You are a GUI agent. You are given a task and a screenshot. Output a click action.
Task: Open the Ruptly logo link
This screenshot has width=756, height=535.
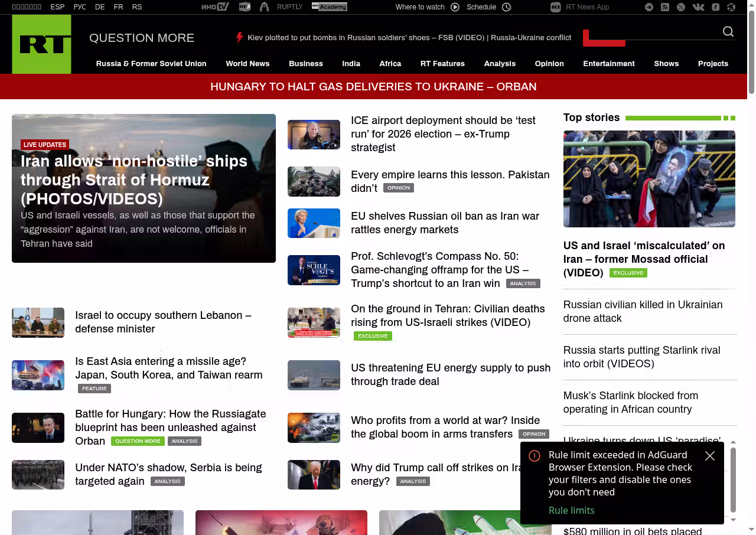pyautogui.click(x=289, y=7)
